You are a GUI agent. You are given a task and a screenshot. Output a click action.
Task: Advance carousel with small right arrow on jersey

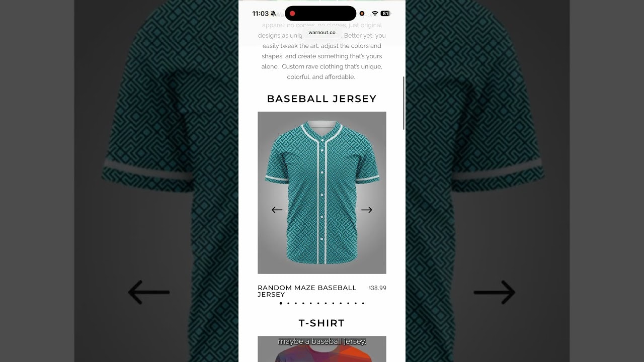(x=367, y=210)
